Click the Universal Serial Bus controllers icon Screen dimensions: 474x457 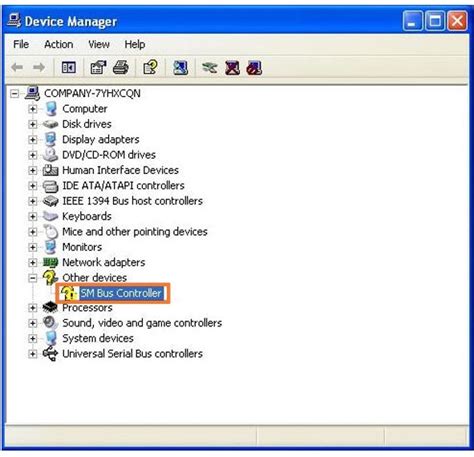click(x=50, y=354)
